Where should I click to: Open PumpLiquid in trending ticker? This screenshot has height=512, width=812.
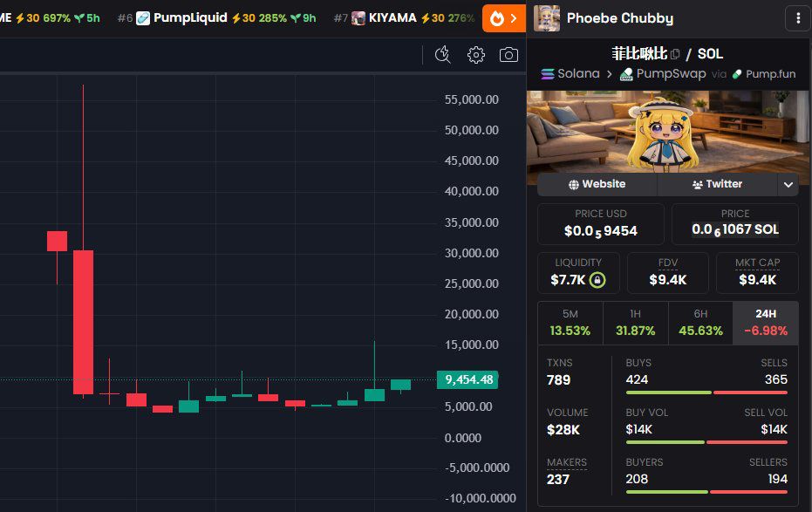pyautogui.click(x=217, y=18)
